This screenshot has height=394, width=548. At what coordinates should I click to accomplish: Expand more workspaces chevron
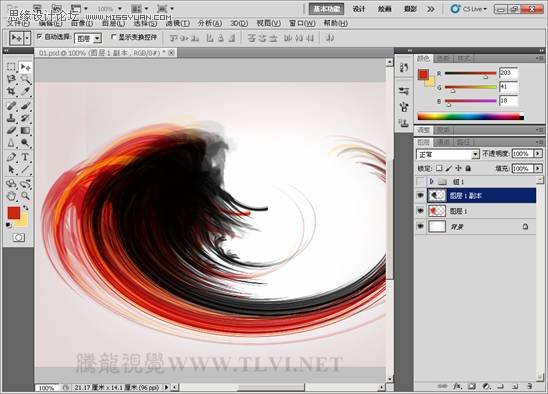(x=431, y=9)
